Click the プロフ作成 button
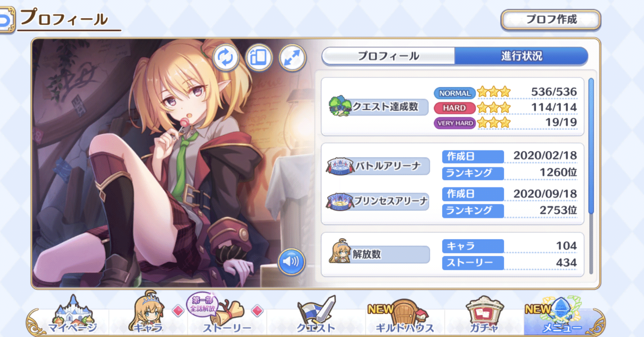The height and width of the screenshot is (337, 644). tap(551, 20)
